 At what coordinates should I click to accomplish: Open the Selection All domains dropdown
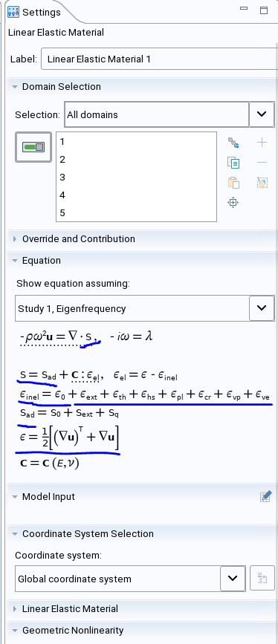[262, 114]
